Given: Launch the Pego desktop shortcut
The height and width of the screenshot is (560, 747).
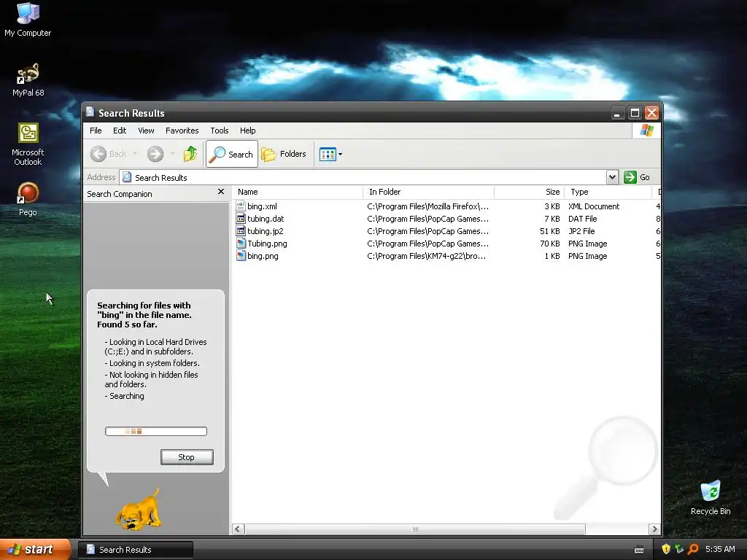Looking at the screenshot, I should coord(28,200).
